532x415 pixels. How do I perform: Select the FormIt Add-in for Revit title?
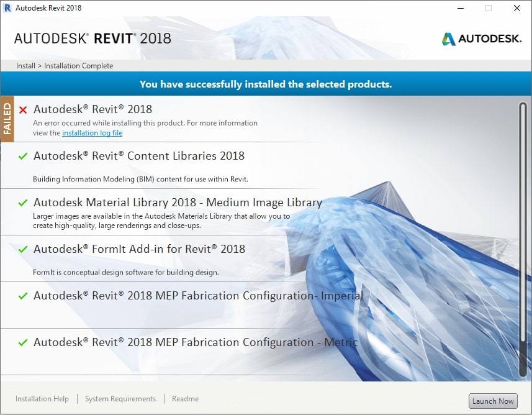click(139, 249)
